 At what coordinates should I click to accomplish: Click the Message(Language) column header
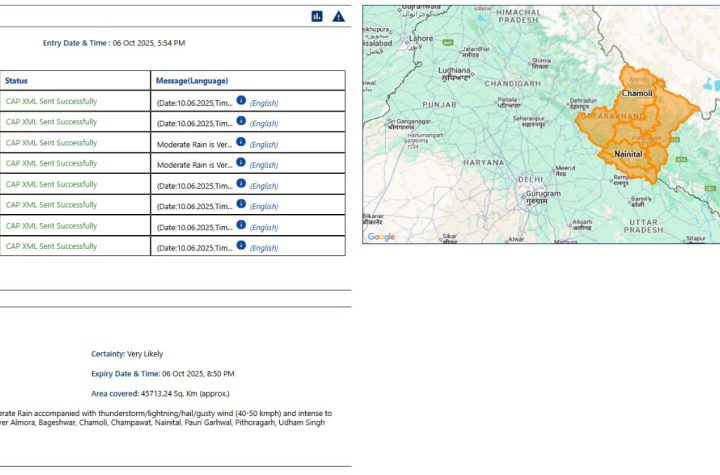(192, 80)
